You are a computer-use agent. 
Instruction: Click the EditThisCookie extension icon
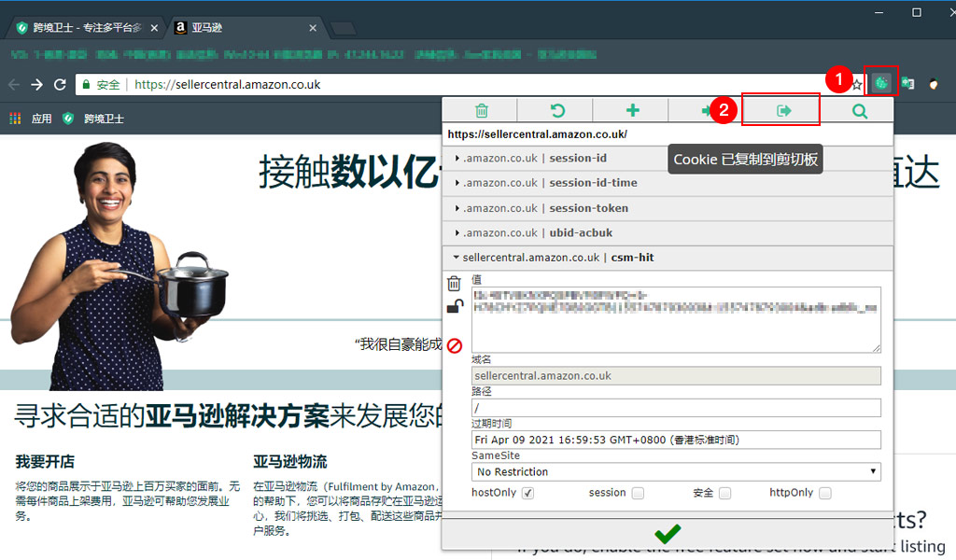[881, 83]
